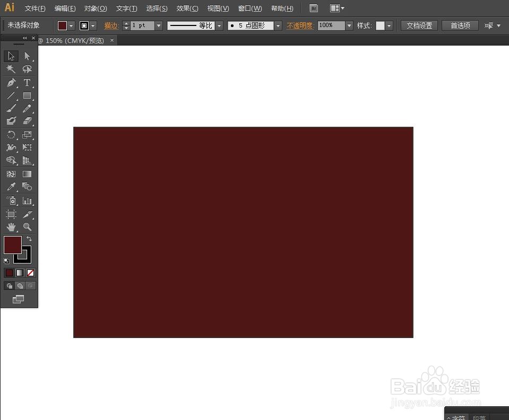Image resolution: width=509 pixels, height=420 pixels.
Task: Open control bar options menu arrow
Action: (498, 25)
